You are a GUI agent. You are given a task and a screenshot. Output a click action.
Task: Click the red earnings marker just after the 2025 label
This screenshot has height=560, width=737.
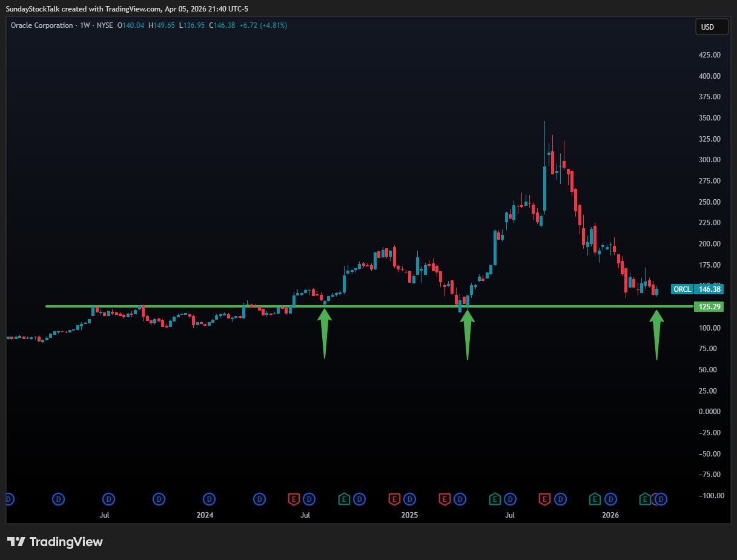click(x=444, y=499)
